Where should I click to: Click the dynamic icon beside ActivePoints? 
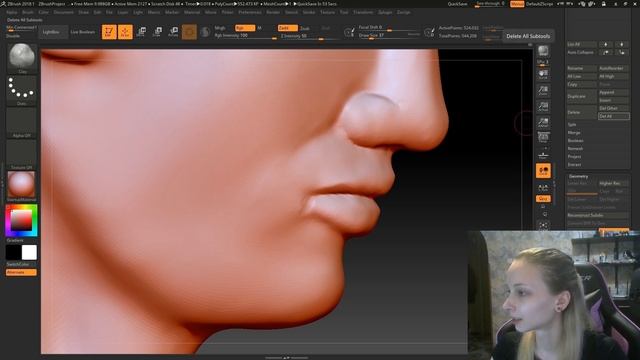tap(429, 32)
